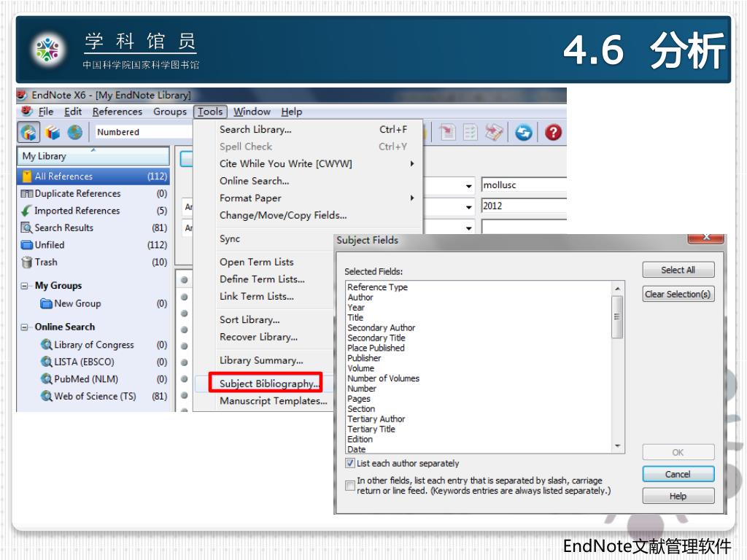This screenshot has width=747, height=560.
Task: Open the Numbered output style dropdown
Action: tap(143, 132)
